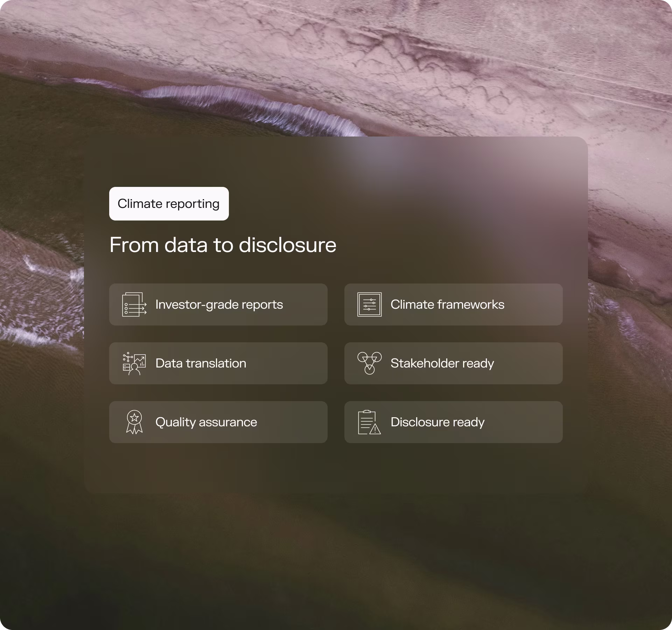Viewport: 672px width, 630px height.
Task: Open the "Data translation" text label
Action: tap(201, 363)
